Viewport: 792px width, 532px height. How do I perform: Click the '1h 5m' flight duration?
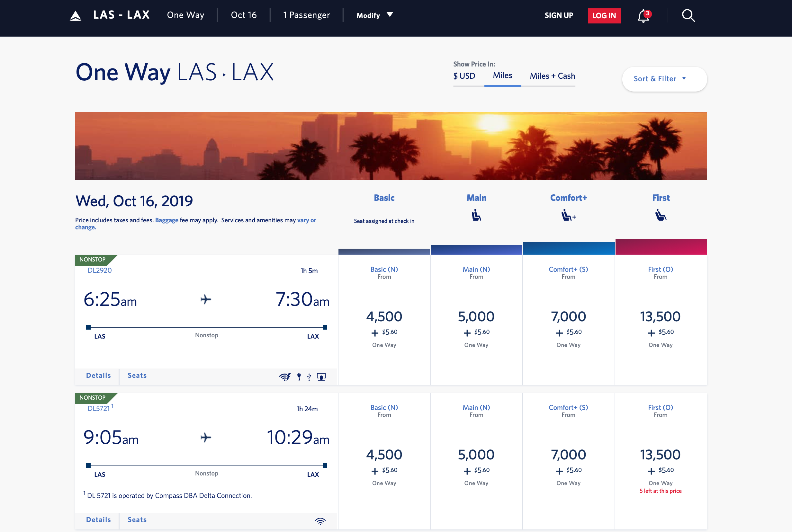[x=309, y=270]
